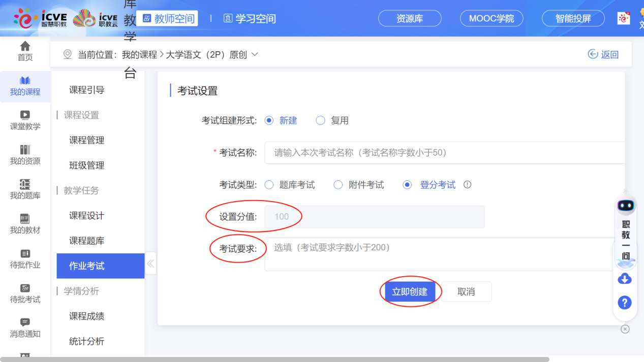This screenshot has width=644, height=362.
Task: Select 课堂教学 in the left sidebar
Action: click(x=24, y=120)
